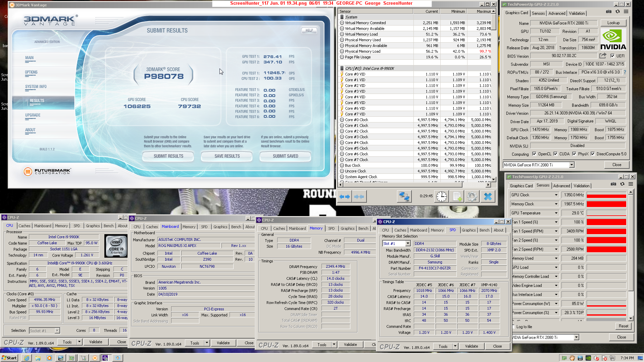Click the HWiNFO expand columns arrows icon
644x362 pixels.
pos(344,197)
